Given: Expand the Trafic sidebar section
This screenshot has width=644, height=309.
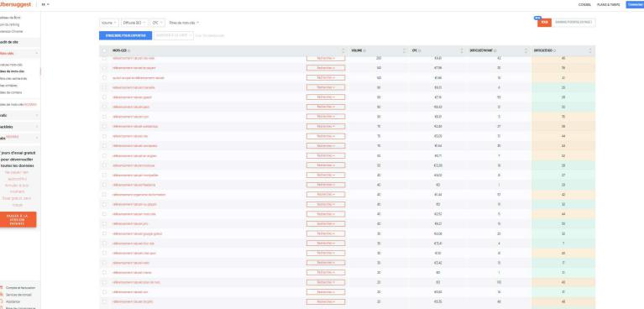Looking at the screenshot, I should pos(37,116).
